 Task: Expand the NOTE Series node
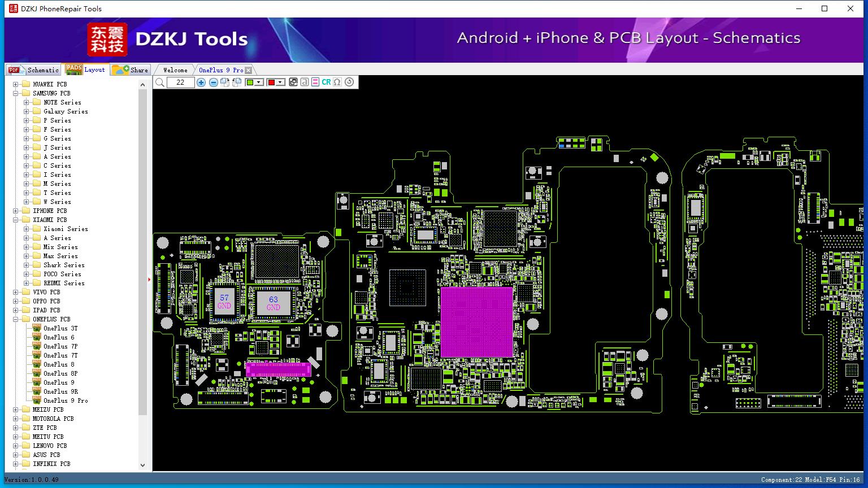click(26, 102)
